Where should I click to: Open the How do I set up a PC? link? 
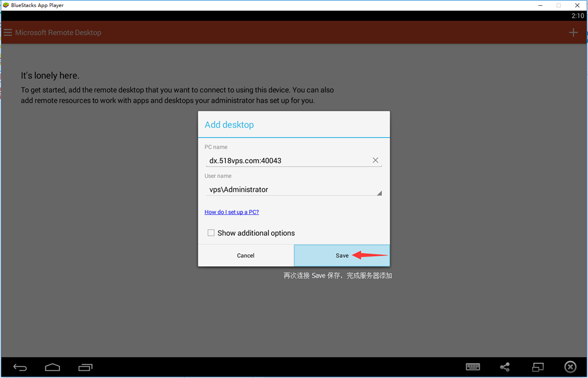pos(232,212)
